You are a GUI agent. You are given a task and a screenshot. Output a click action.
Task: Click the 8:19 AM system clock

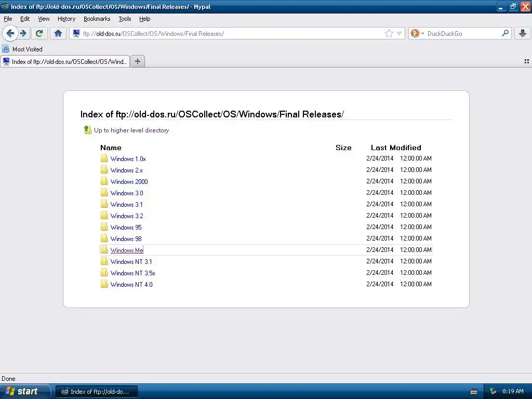pyautogui.click(x=513, y=392)
